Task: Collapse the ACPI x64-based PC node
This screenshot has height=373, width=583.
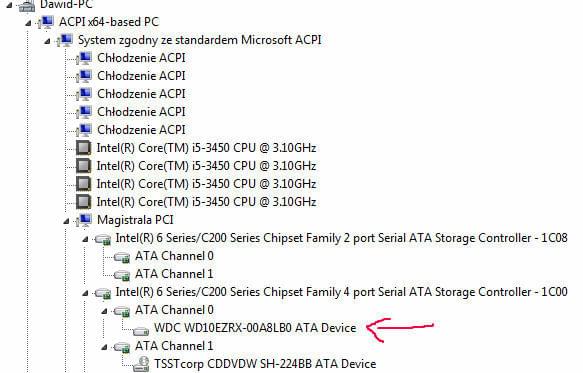Action: (x=28, y=23)
